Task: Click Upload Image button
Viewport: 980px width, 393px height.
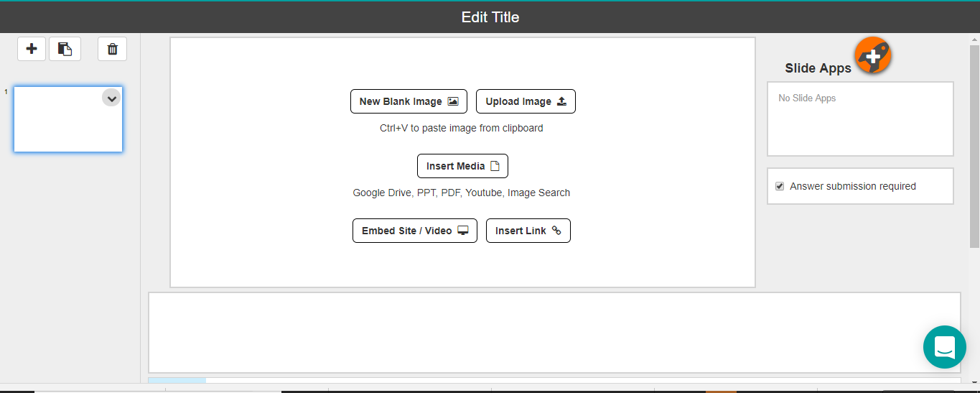Action: pos(526,101)
